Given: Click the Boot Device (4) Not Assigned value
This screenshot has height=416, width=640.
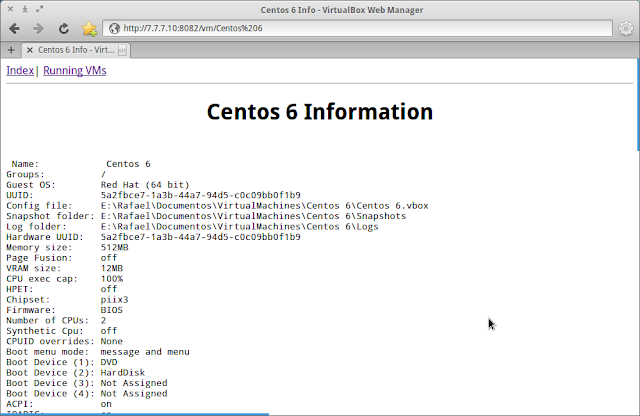Looking at the screenshot, I should pyautogui.click(x=134, y=394).
